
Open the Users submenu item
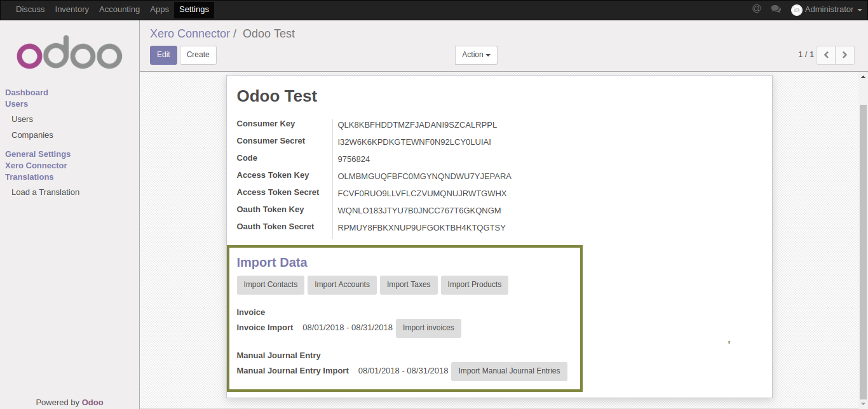(x=22, y=119)
